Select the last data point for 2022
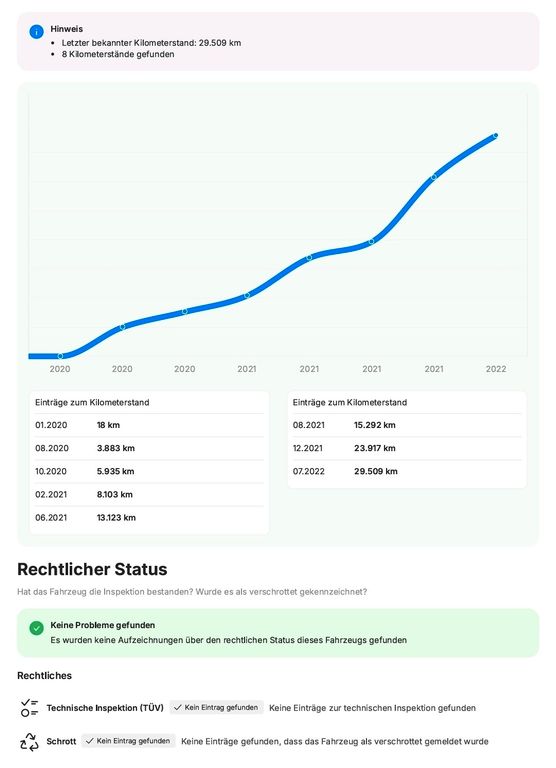 496,136
